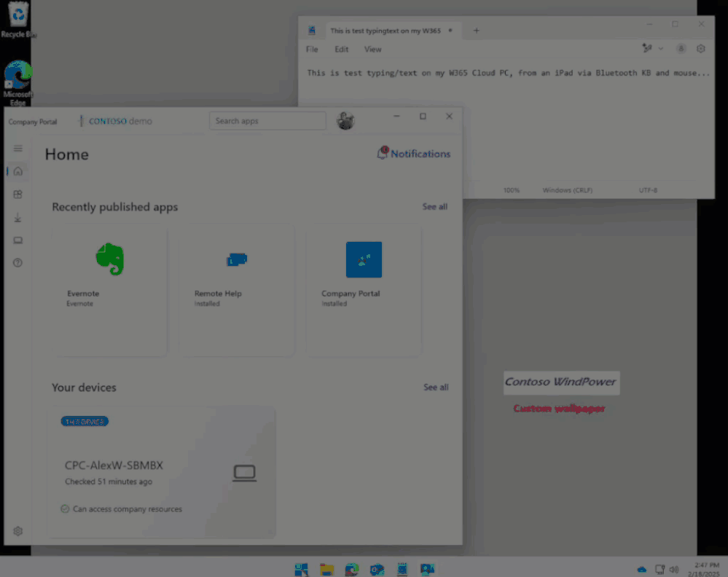Open File Explorer from taskbar
The width and height of the screenshot is (728, 577).
[327, 569]
